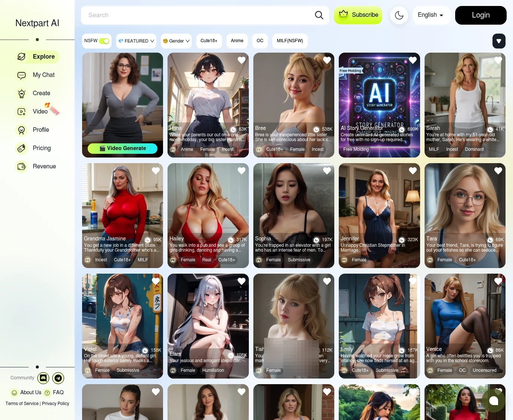513x420 pixels.
Task: Favorite the Grandma Jasmine card heart
Action: tap(156, 171)
